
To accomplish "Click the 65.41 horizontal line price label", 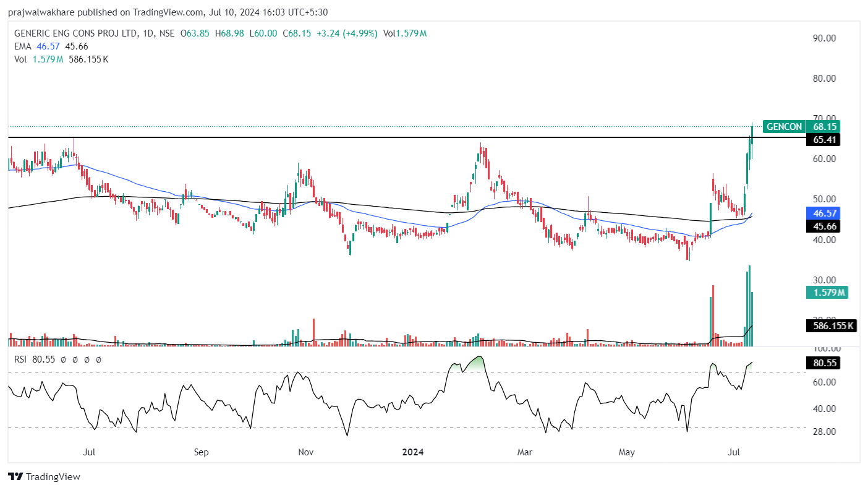I will coord(825,140).
